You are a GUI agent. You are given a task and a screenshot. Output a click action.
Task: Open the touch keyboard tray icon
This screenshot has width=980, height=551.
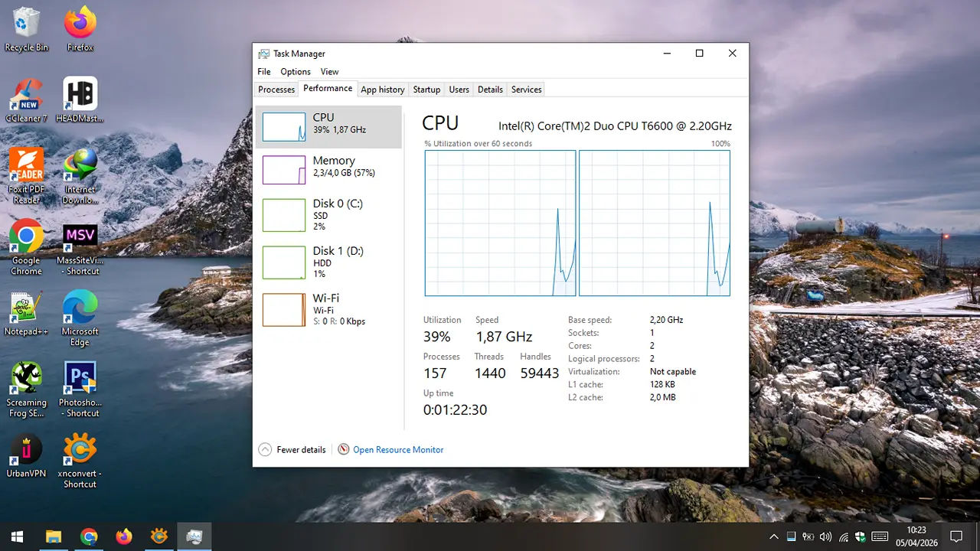[x=880, y=536]
